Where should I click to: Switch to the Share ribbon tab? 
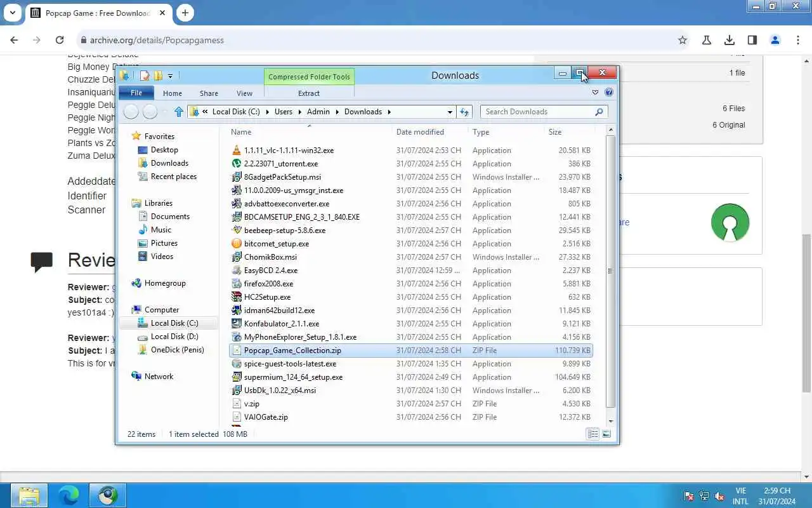[209, 93]
